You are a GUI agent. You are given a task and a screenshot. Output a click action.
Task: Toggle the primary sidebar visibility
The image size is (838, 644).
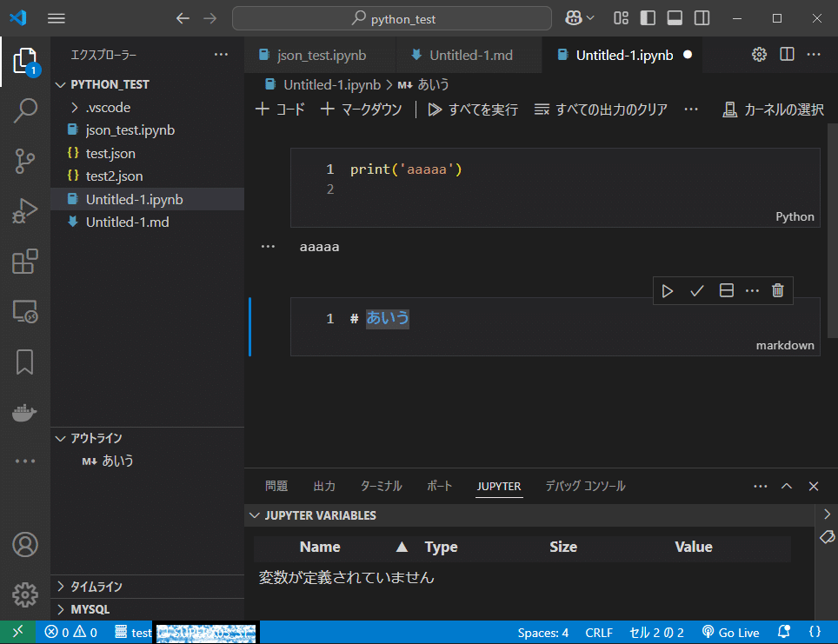coord(647,17)
